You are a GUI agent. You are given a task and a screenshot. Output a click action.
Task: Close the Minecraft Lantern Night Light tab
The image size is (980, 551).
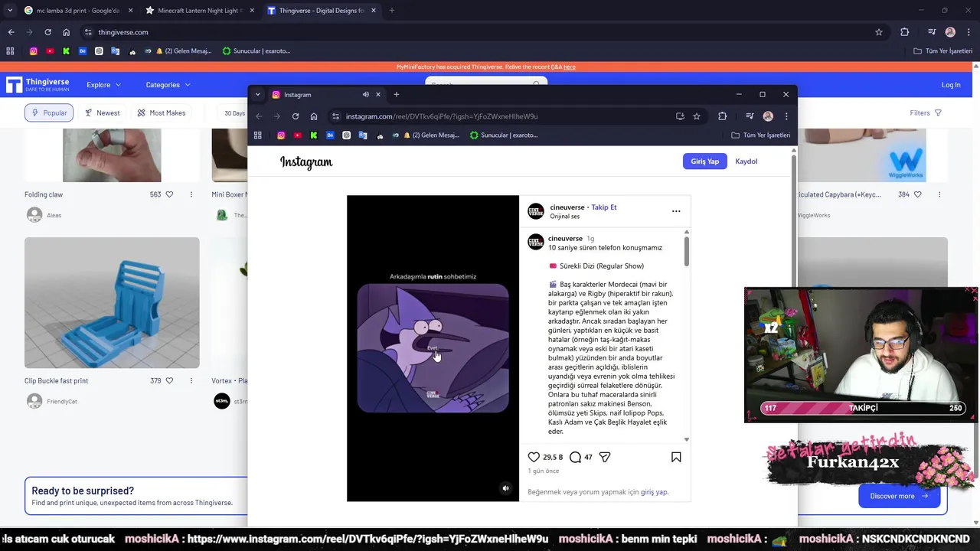coord(252,11)
